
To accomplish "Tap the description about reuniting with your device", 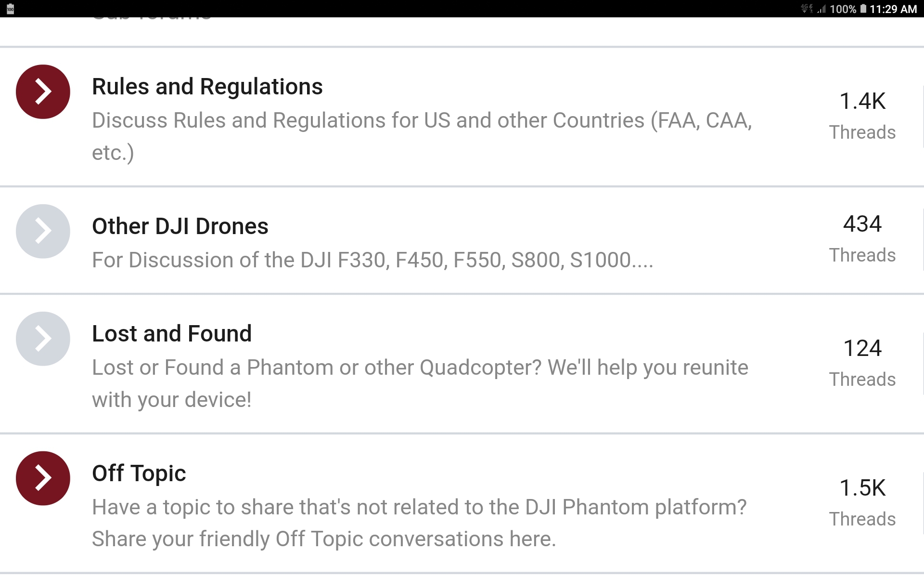I will pyautogui.click(x=420, y=383).
